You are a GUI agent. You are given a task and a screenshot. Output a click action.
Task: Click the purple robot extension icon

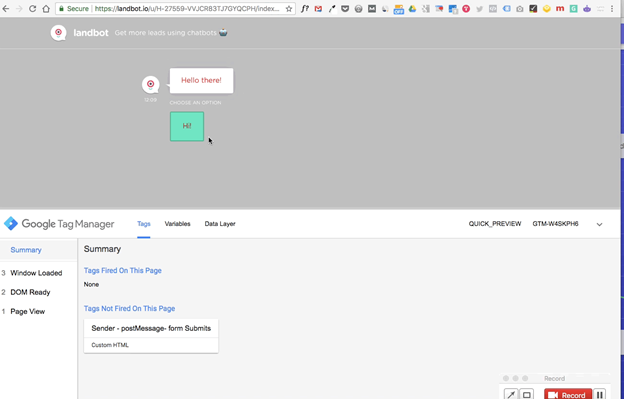coord(587,9)
